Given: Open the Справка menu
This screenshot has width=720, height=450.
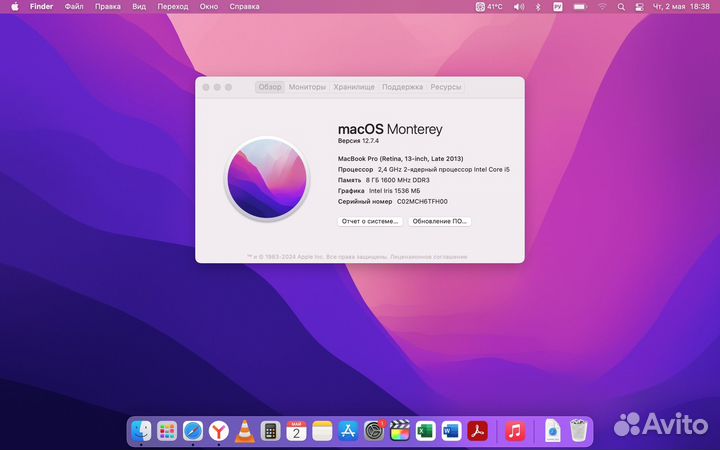Looking at the screenshot, I should (x=244, y=6).
